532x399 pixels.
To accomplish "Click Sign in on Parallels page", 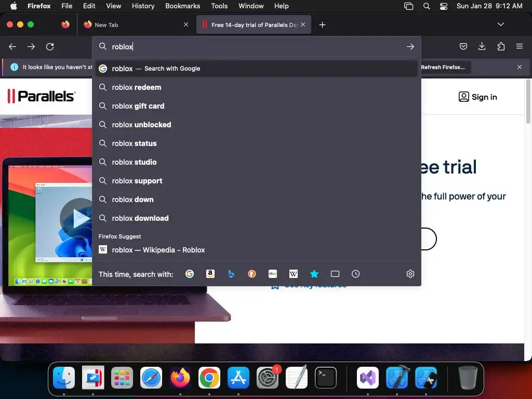I will (478, 97).
